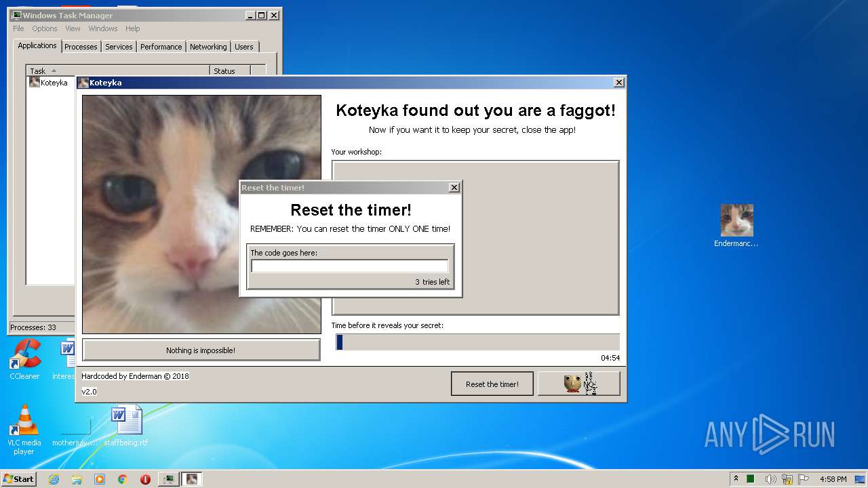Image resolution: width=868 pixels, height=488 pixels.
Task: Launch Google Chrome from taskbar
Action: coord(123,479)
